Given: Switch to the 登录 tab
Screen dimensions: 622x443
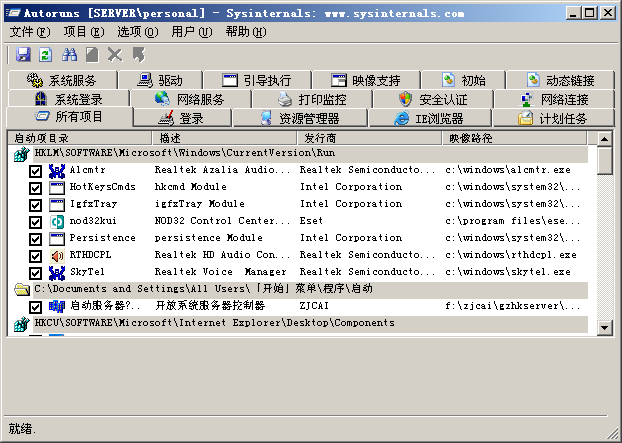Looking at the screenshot, I should tap(182, 118).
